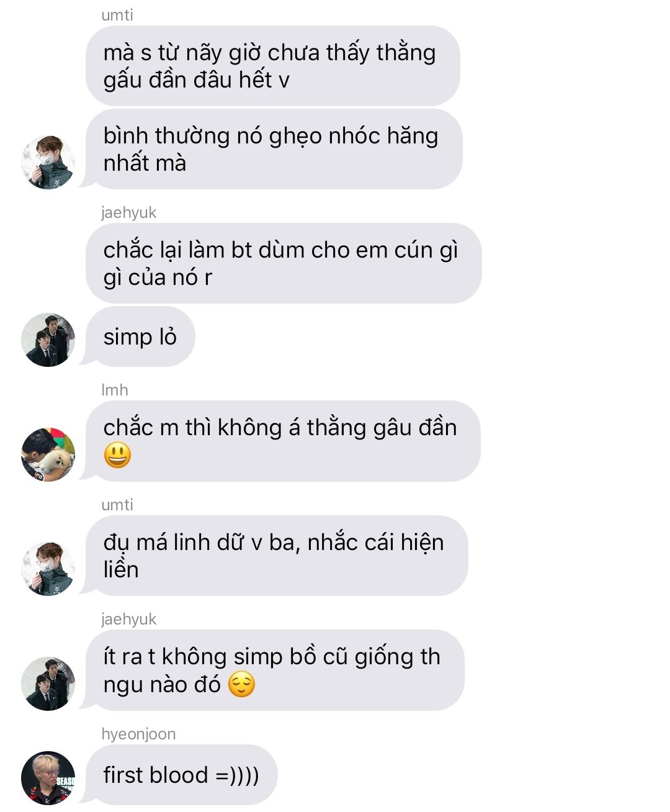The image size is (670, 812).
Task: Open lmh's profile picture with the dog
Action: coord(48,454)
